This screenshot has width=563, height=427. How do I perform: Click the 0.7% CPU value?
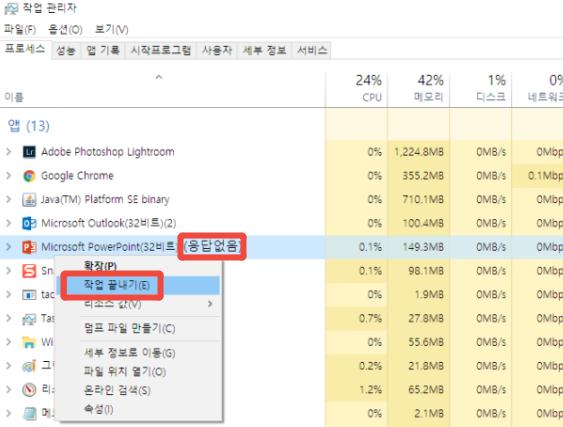370,318
